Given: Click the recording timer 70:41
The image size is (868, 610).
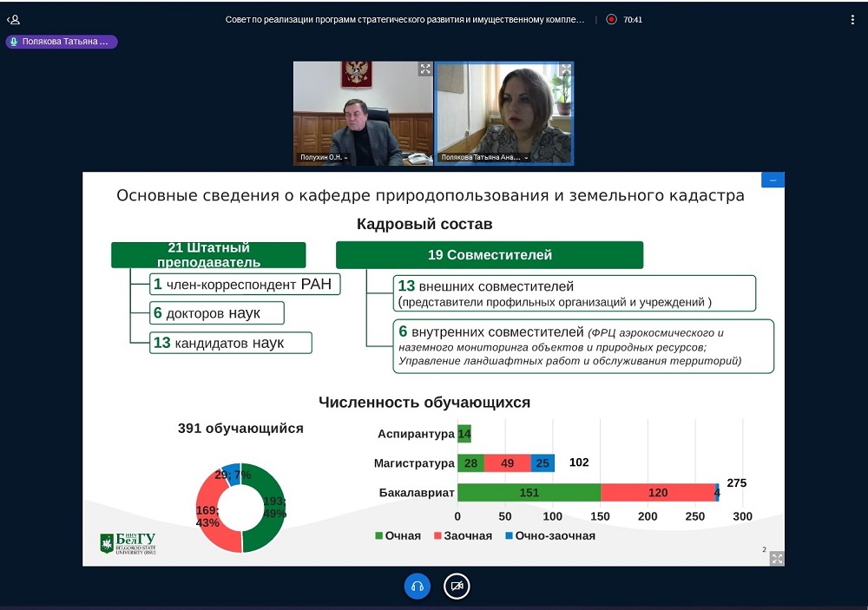Looking at the screenshot, I should [633, 19].
